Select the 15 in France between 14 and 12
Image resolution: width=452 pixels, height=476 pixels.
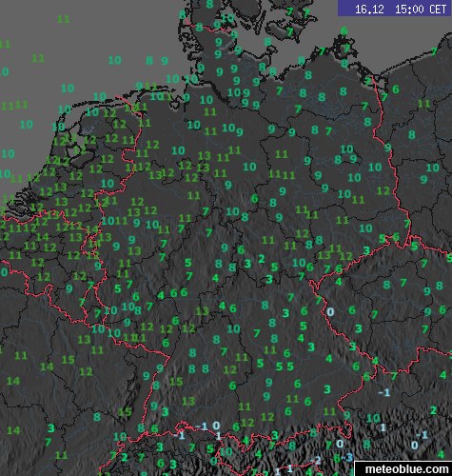coord(68,360)
